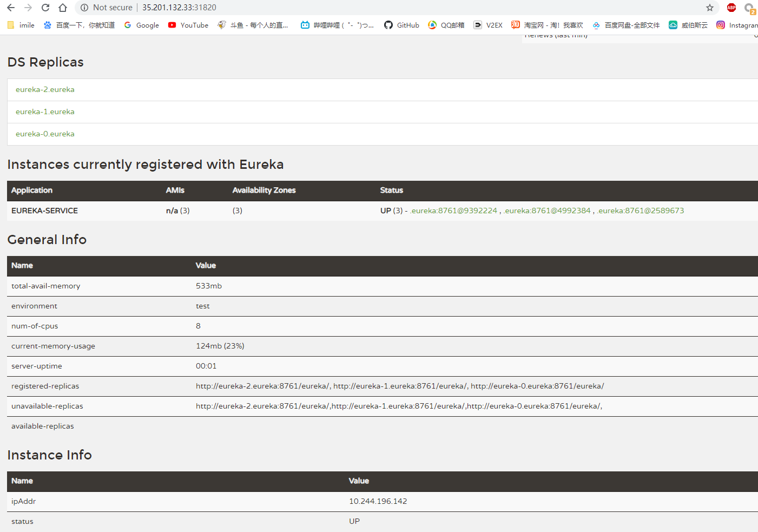Select the current-memory-usage value 124mb (23%)

pos(220,346)
